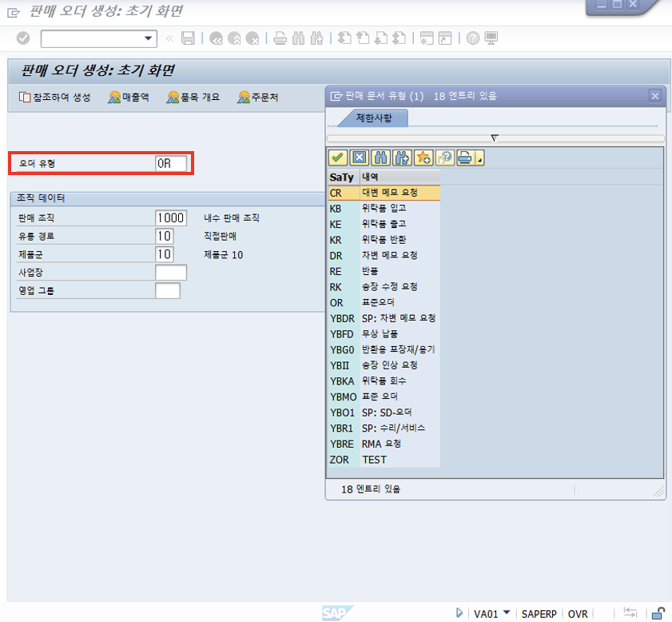Image resolution: width=672 pixels, height=622 pixels.
Task: Select the RK 송장 수정 요청 row
Action: point(384,287)
